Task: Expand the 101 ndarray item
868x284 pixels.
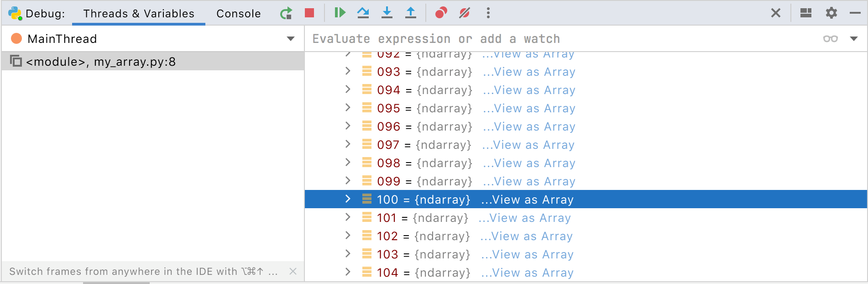Action: 348,217
